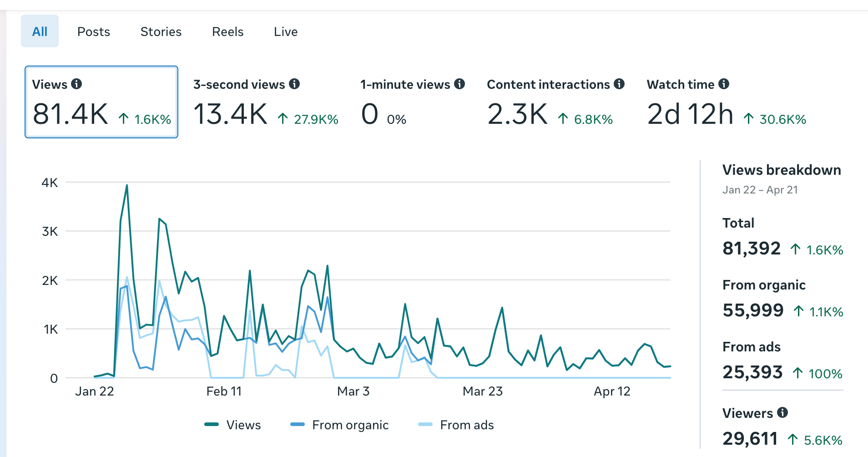The height and width of the screenshot is (457, 868).
Task: Click the Jan 22 axis date label
Action: tap(95, 391)
